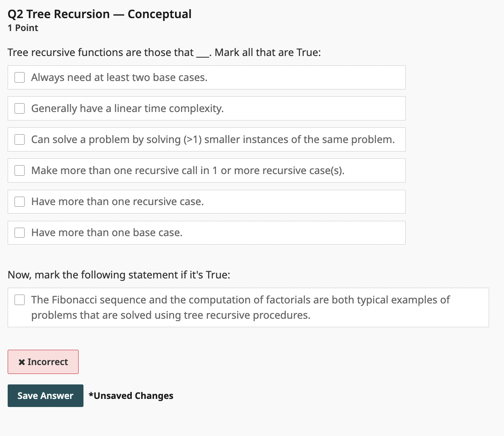Select the "Can solve a problem by solving (>1)" checkbox

pos(20,139)
